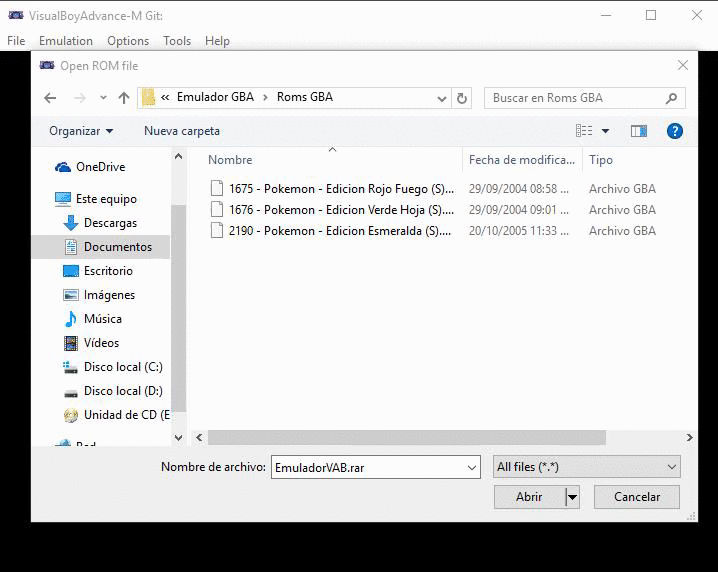Open the recent locations dropdown chevron

[x=103, y=98]
